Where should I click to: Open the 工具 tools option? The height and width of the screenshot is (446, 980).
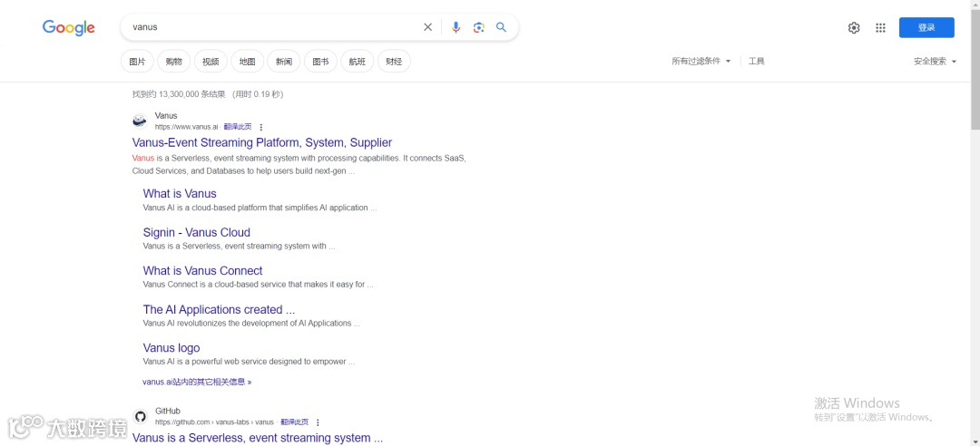pyautogui.click(x=757, y=62)
